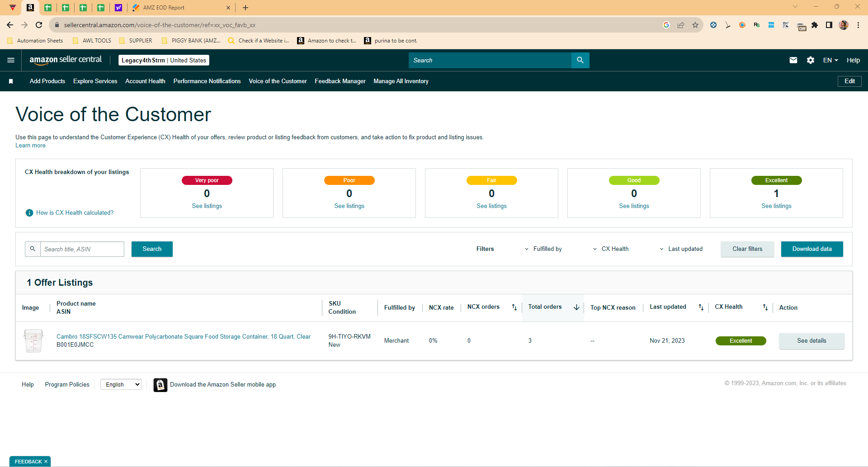Image resolution: width=868 pixels, height=467 pixels.
Task: Open Performance Notifications menu item
Action: pos(207,81)
